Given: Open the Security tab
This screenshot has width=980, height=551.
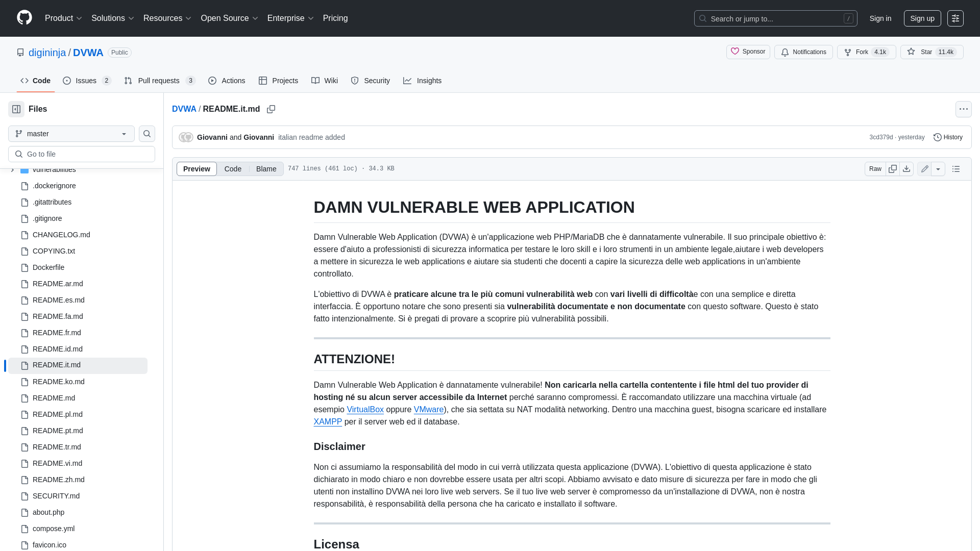Looking at the screenshot, I should pyautogui.click(x=371, y=81).
